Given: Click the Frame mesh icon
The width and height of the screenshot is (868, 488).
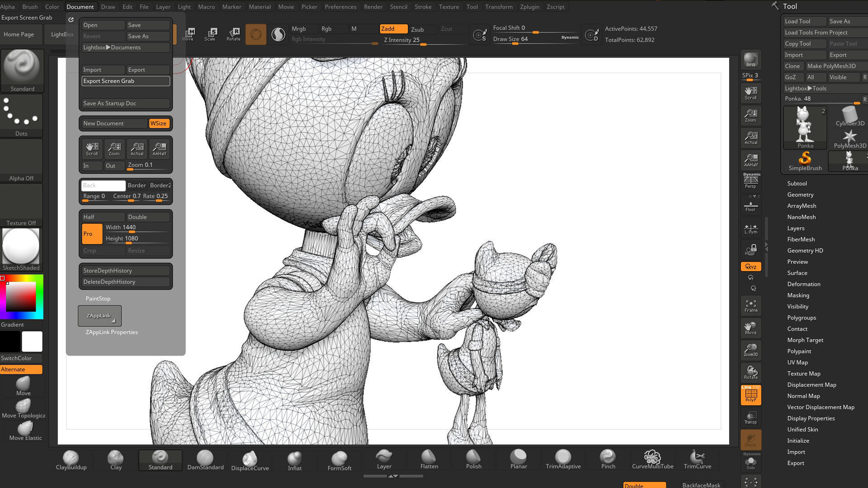Looking at the screenshot, I should (x=750, y=306).
